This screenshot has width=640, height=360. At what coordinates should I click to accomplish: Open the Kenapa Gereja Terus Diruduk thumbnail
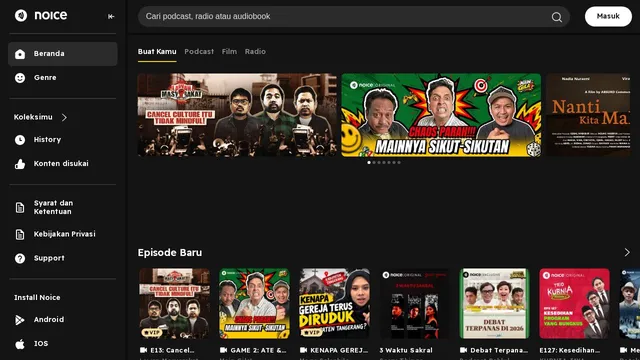334,303
